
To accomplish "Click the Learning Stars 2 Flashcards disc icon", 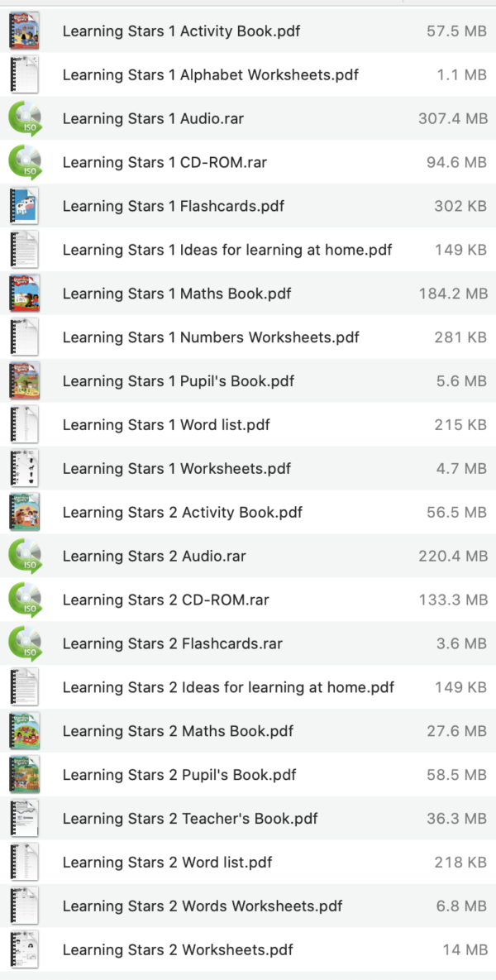I will 24,643.
